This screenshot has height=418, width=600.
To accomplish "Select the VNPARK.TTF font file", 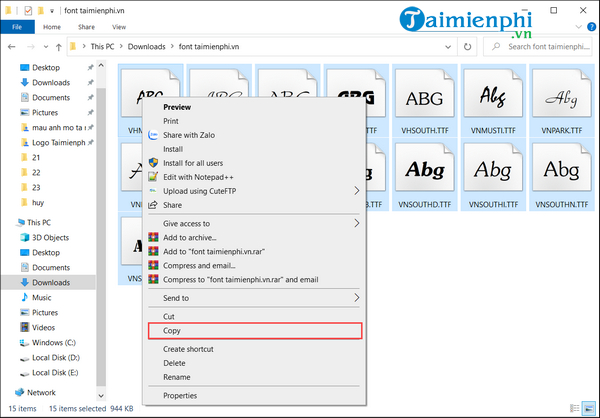I will click(561, 101).
